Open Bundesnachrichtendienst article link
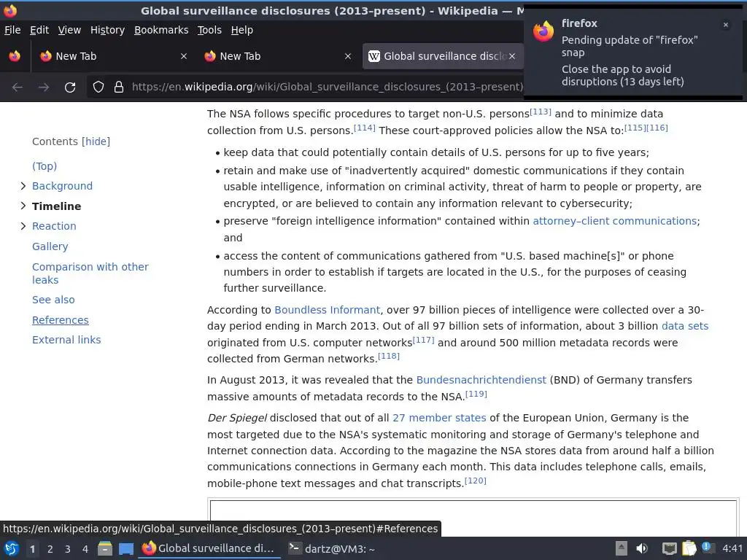The image size is (747, 560). pos(481,380)
